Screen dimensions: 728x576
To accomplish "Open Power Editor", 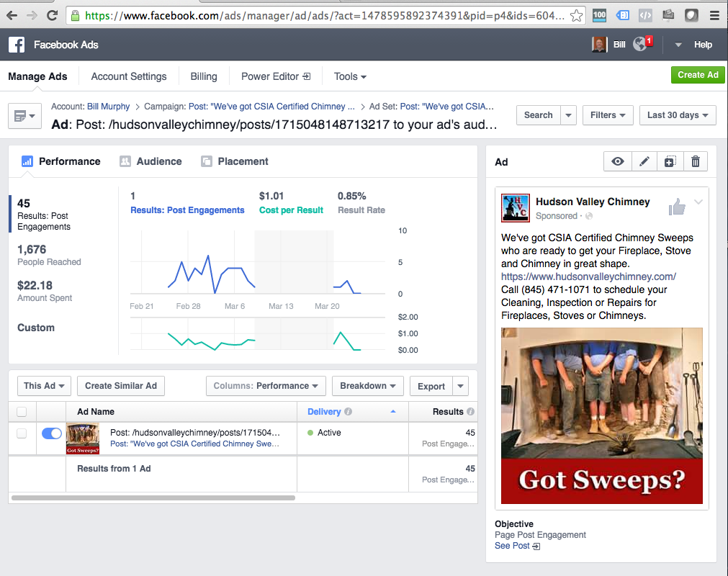I will [276, 76].
